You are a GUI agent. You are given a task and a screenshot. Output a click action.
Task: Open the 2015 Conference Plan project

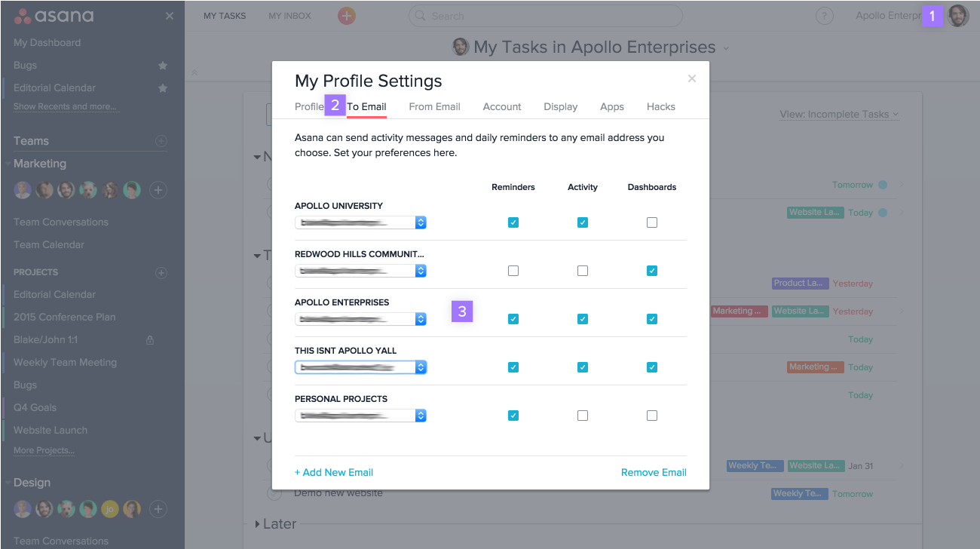65,317
